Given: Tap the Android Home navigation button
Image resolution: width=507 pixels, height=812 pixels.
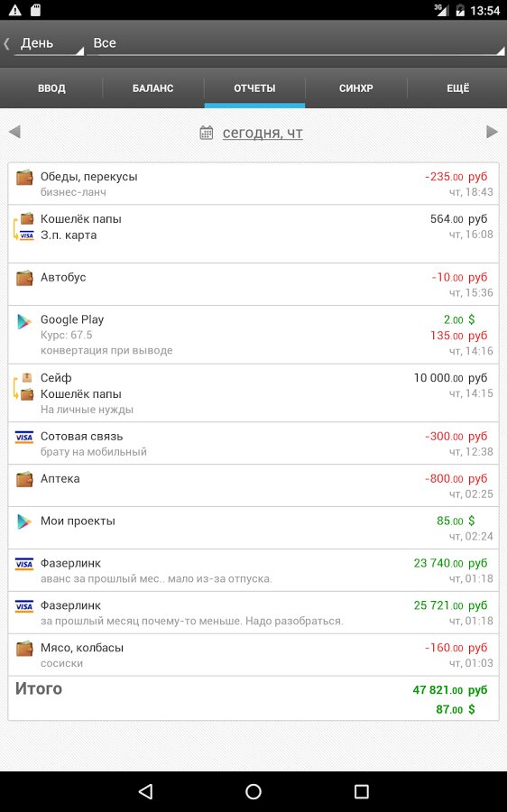Looking at the screenshot, I should coord(253,790).
